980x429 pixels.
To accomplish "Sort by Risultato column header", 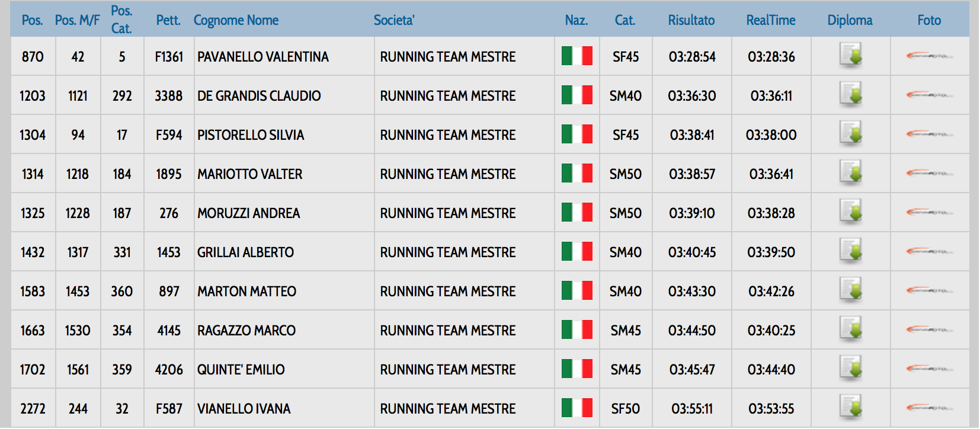I will (x=691, y=20).
